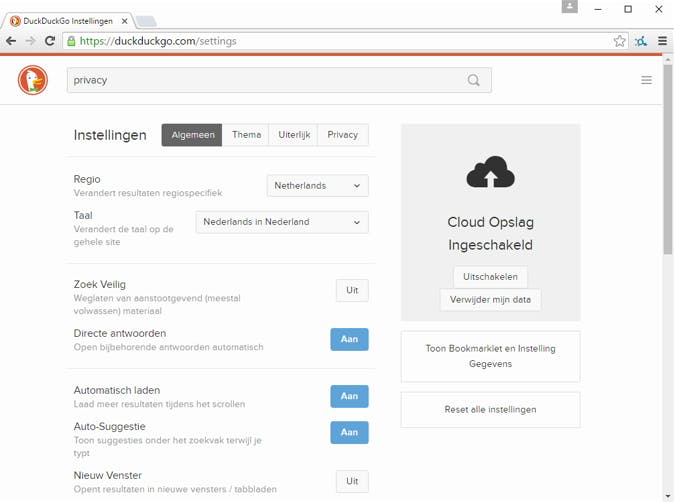
Task: Click Verwijder mijn data button
Action: pyautogui.click(x=490, y=300)
